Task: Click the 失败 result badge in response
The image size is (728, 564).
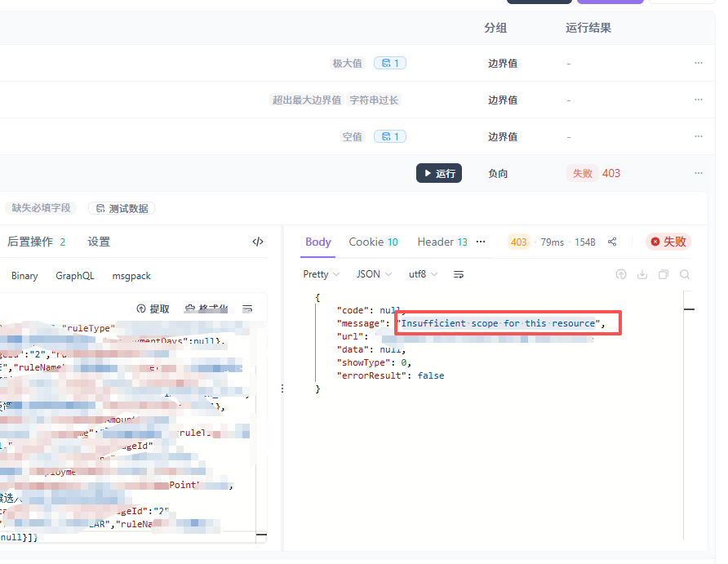Action: (x=668, y=242)
